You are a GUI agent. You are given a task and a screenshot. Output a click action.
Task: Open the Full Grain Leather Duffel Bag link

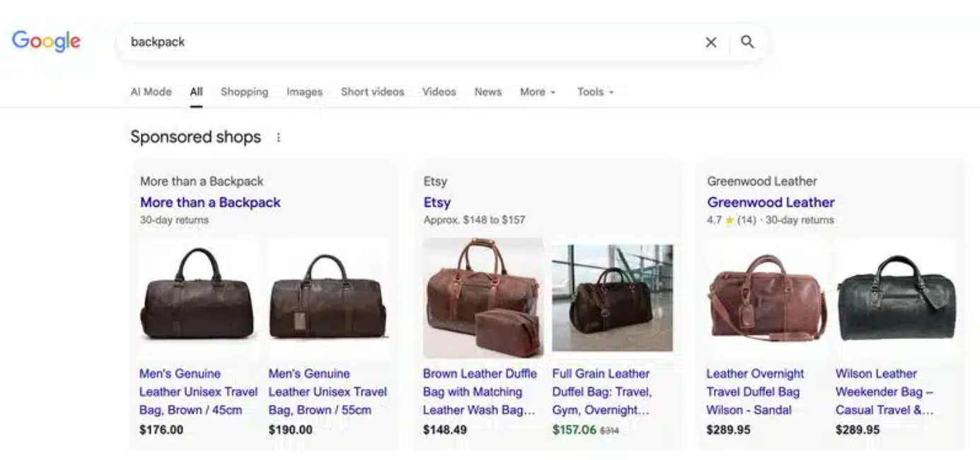coord(601,392)
